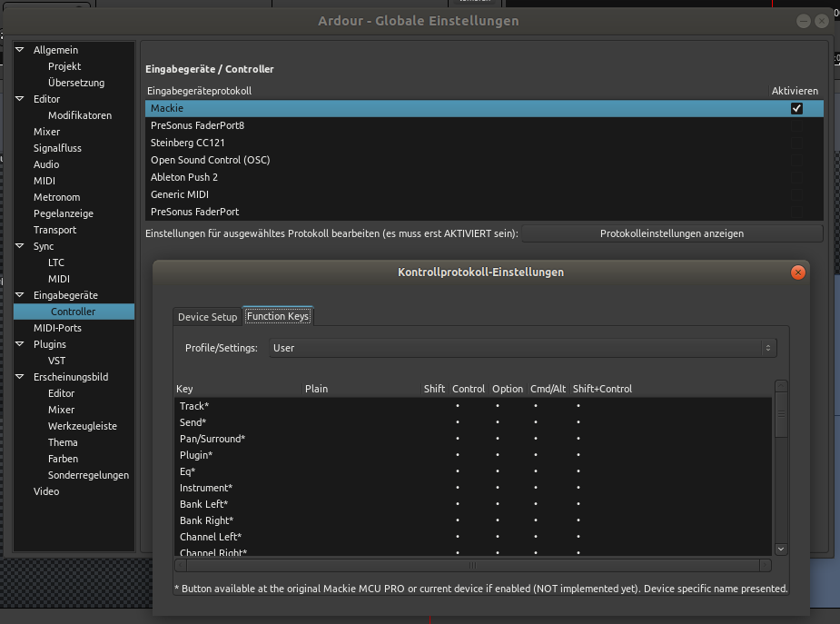Open the Übersetzung settings page

[x=76, y=83]
